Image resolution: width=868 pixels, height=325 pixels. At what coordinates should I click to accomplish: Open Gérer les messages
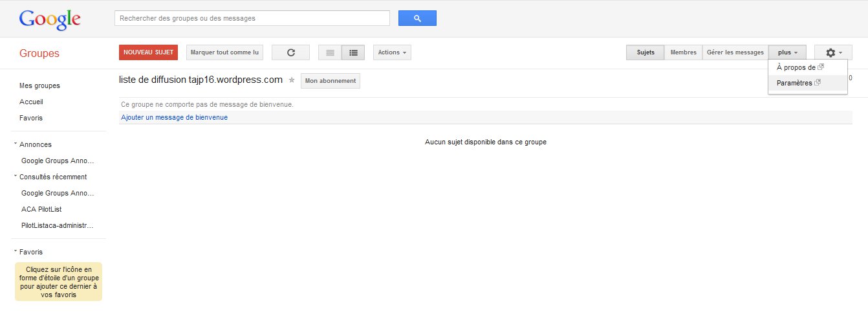coord(735,52)
